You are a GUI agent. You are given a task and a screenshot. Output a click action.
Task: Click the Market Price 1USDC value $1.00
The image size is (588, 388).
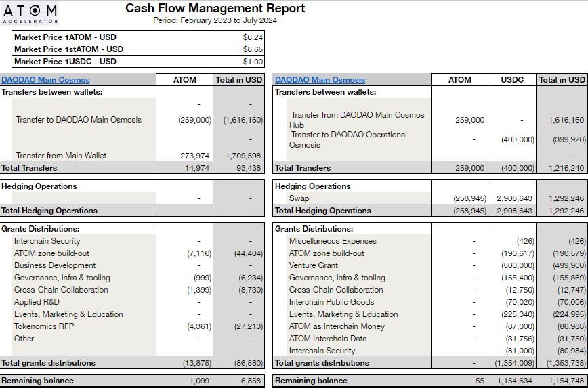(x=252, y=62)
